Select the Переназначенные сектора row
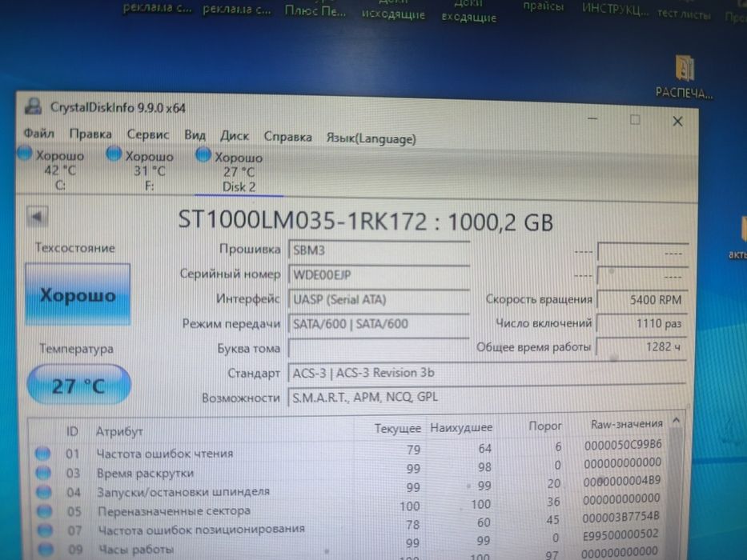The image size is (747, 560). point(349,506)
